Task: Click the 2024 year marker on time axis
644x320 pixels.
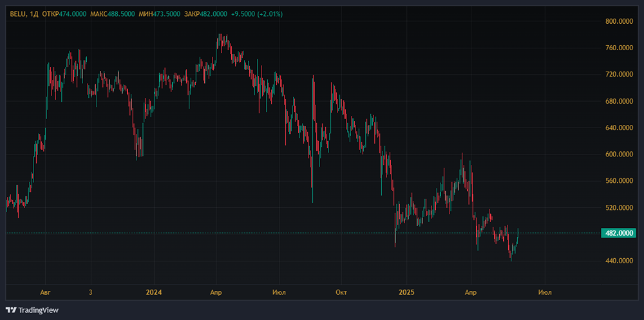Action: tap(153, 292)
